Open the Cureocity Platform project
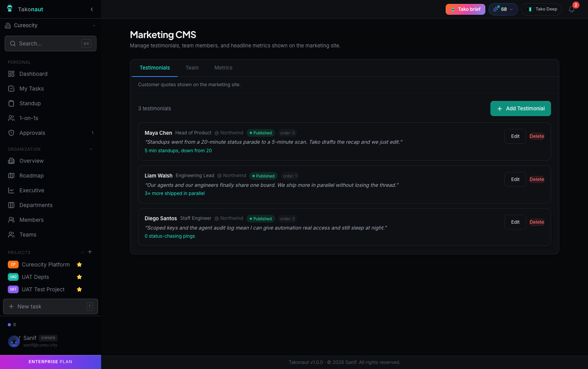The width and height of the screenshot is (588, 369). 45,265
